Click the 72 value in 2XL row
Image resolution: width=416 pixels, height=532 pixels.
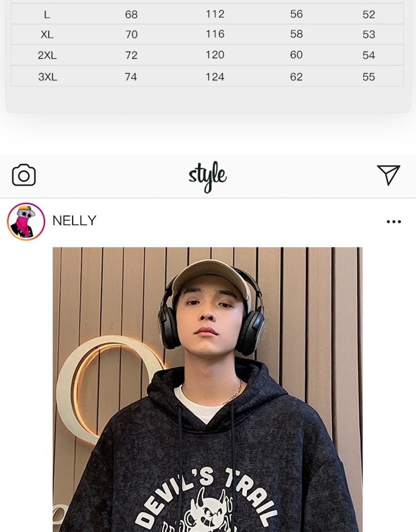(131, 55)
